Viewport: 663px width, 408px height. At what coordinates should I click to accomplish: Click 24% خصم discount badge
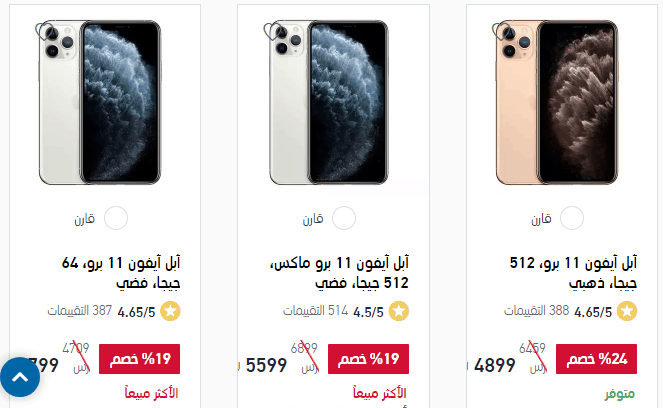(x=596, y=359)
